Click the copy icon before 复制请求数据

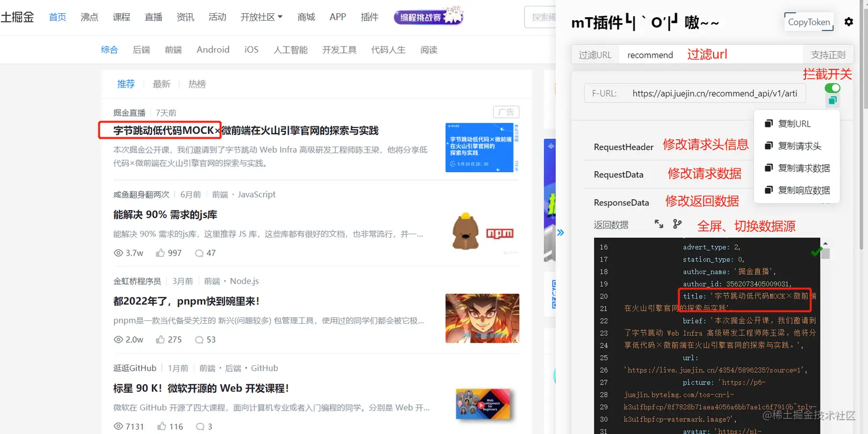[x=768, y=168]
